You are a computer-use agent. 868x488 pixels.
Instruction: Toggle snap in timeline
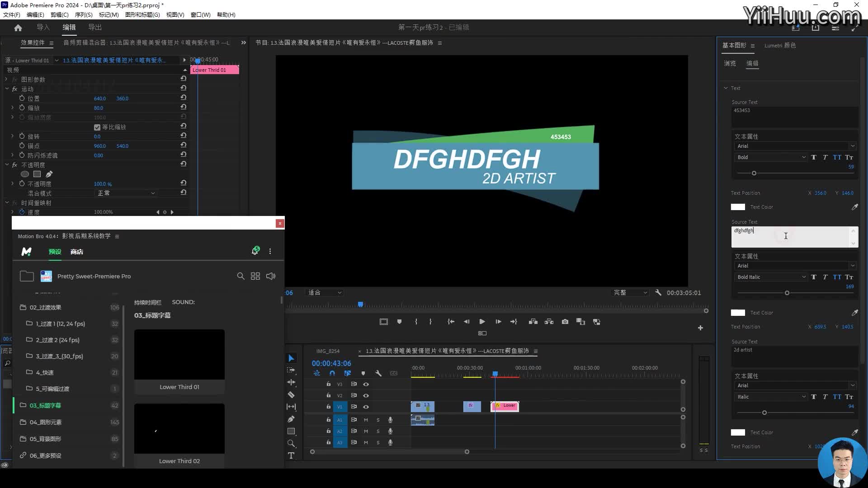[332, 373]
